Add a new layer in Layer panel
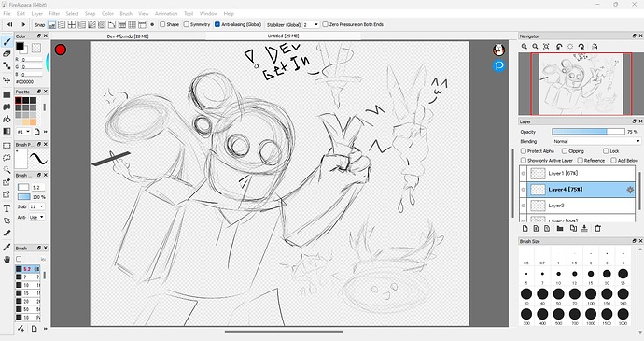 [x=525, y=228]
